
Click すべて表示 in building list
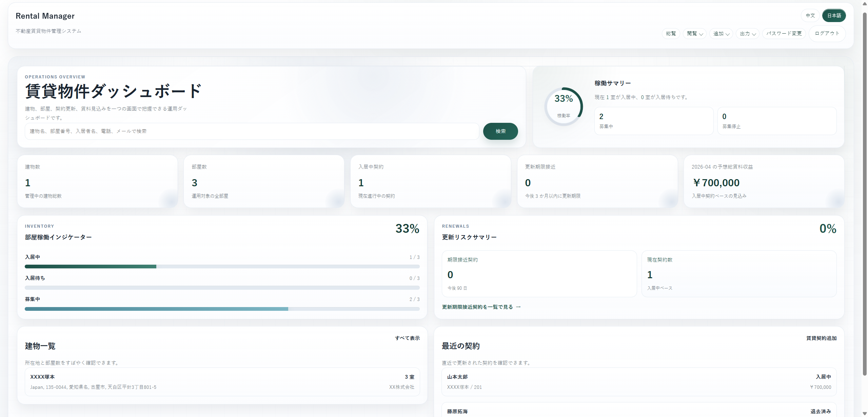pos(407,338)
